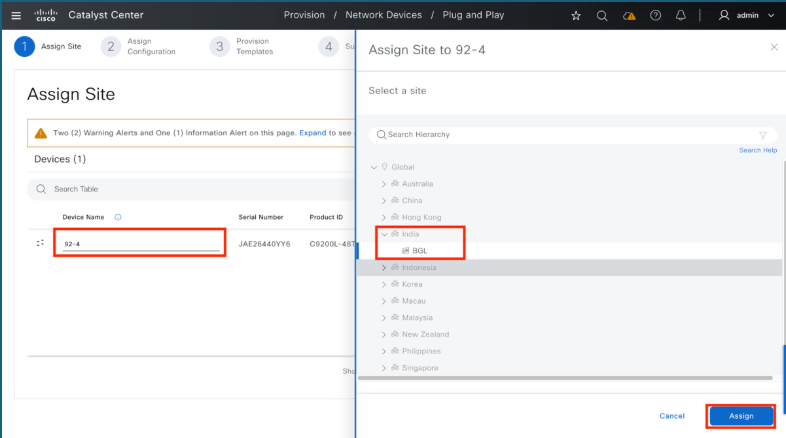
Task: Select Malaysia in the hierarchy
Action: (x=417, y=318)
